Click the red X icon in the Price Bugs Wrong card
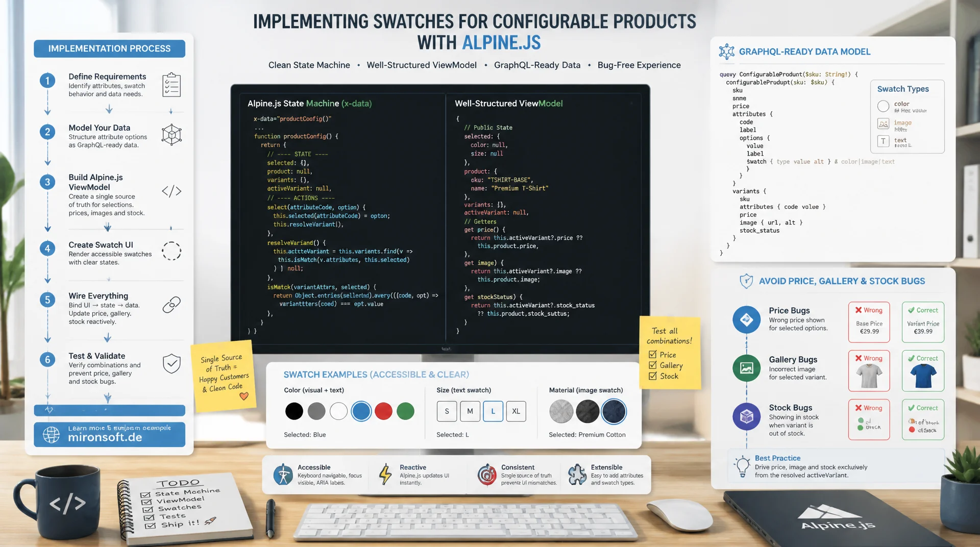980x547 pixels. click(x=859, y=310)
